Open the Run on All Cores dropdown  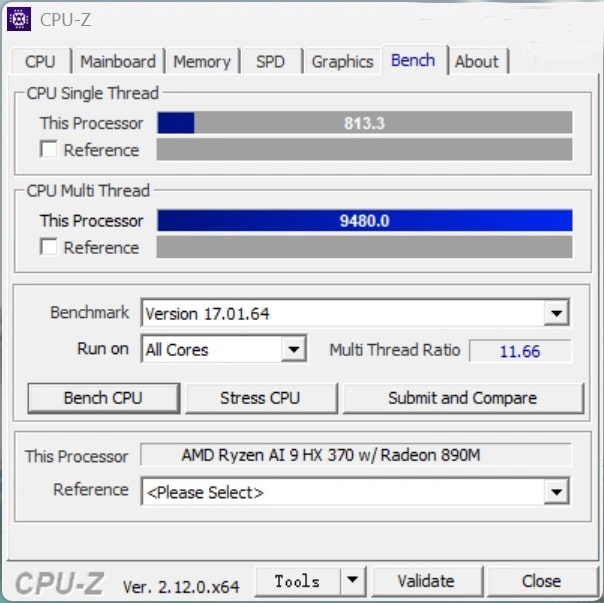pos(293,350)
